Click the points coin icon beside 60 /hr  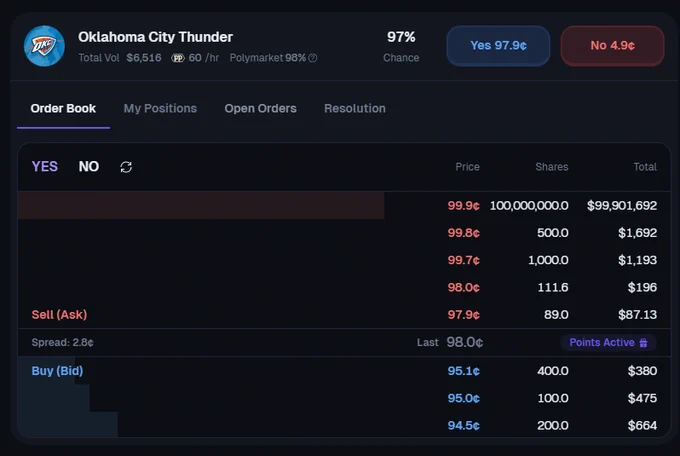(178, 58)
